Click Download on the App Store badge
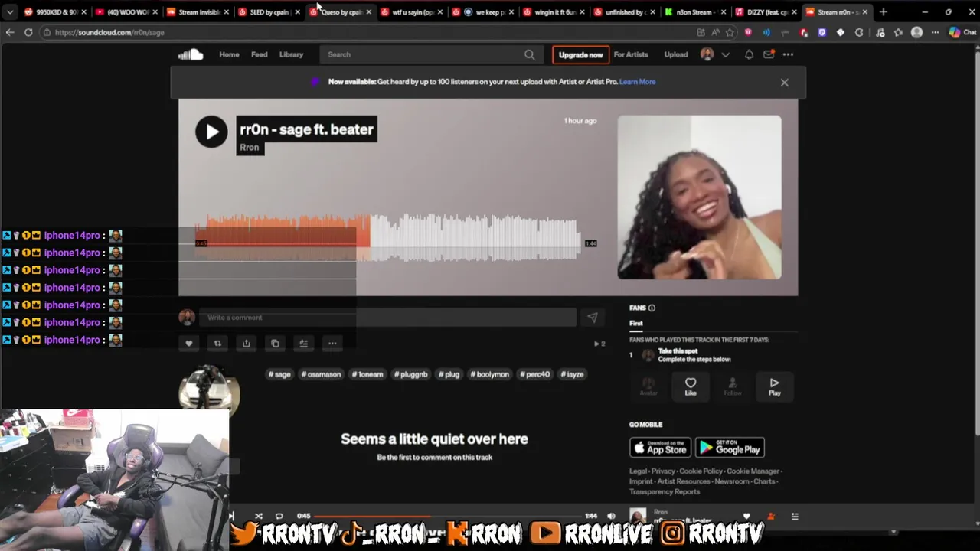This screenshot has height=551, width=980. coord(660,448)
